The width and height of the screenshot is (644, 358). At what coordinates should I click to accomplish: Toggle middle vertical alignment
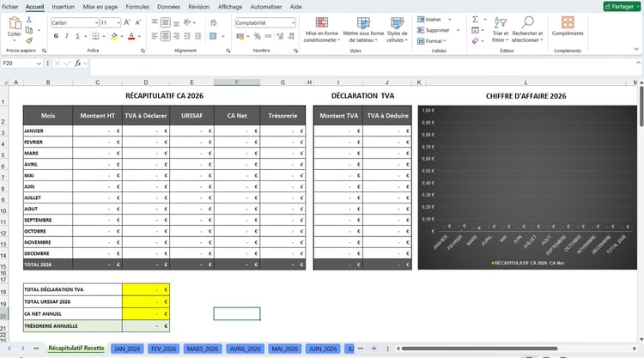[166, 22]
